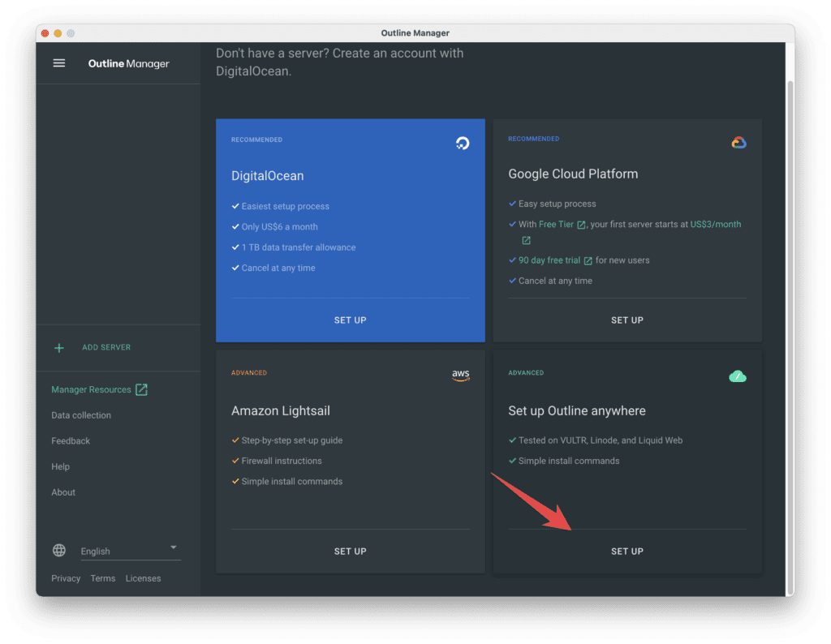
Task: Open external link icon below US$3/month
Action: coord(526,240)
